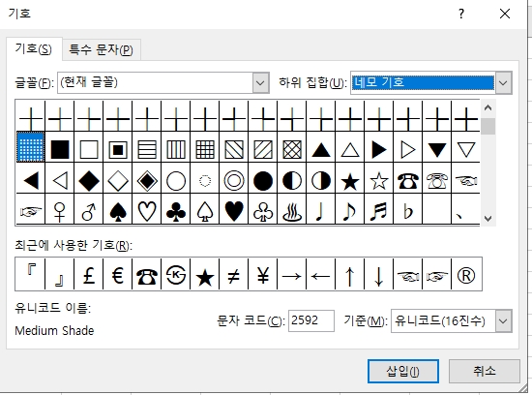Click the 삽입 insert button
The width and height of the screenshot is (532, 395).
click(x=403, y=371)
